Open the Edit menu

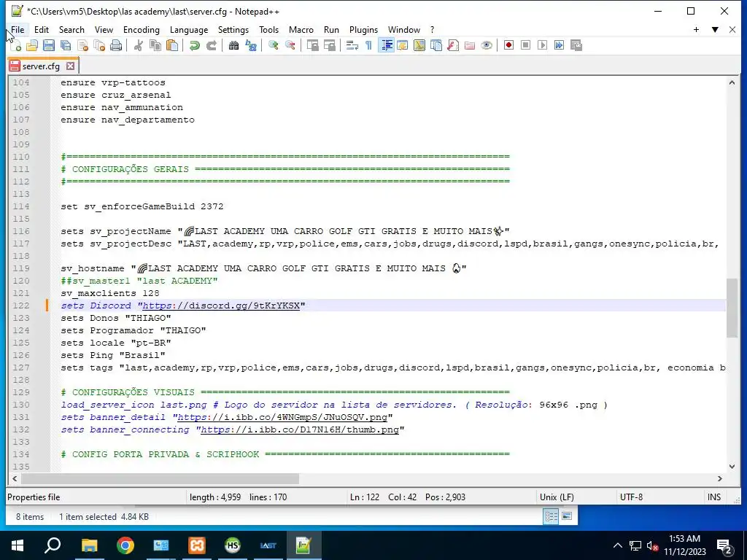click(x=42, y=29)
